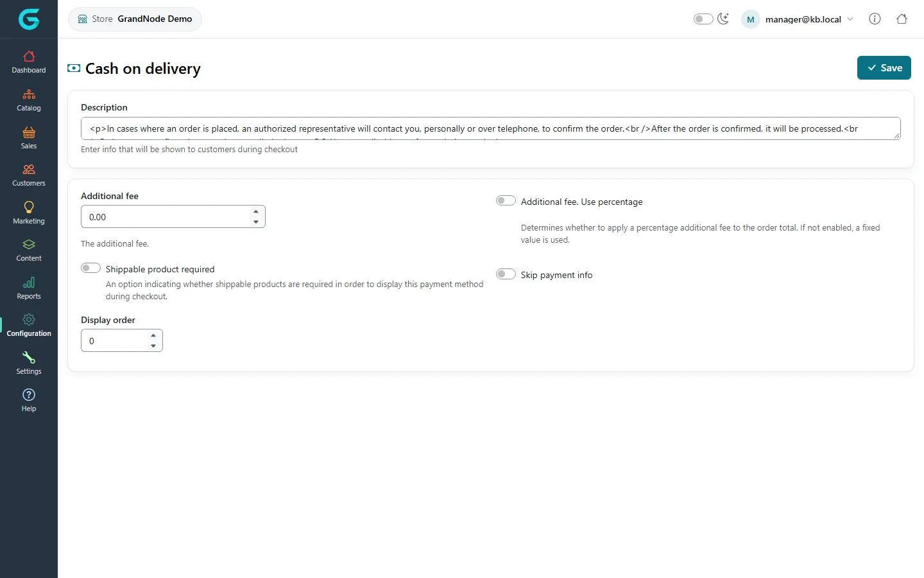Click the GrandNode logo icon
This screenshot has height=578, width=924.
(x=29, y=19)
